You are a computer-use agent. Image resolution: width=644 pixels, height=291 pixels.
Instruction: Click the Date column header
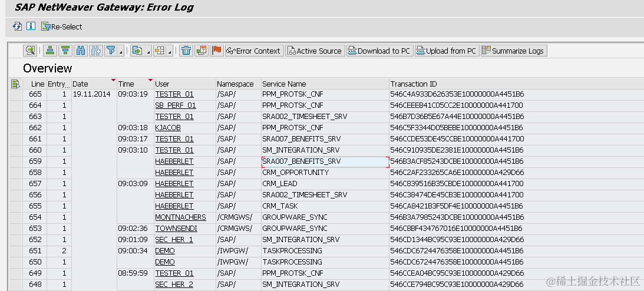coord(94,84)
